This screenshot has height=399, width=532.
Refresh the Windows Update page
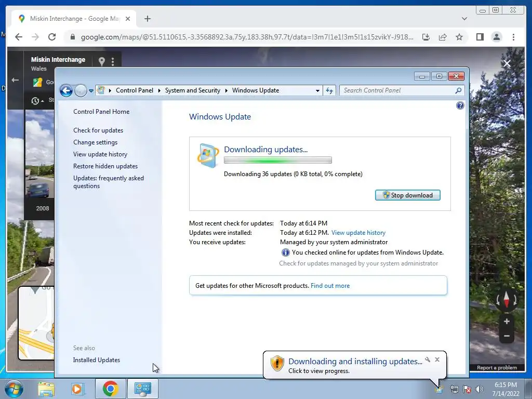point(329,90)
